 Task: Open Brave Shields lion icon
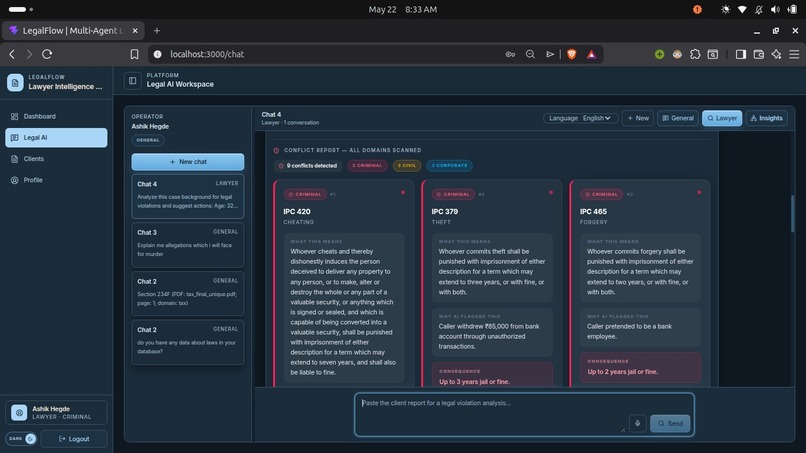click(572, 54)
